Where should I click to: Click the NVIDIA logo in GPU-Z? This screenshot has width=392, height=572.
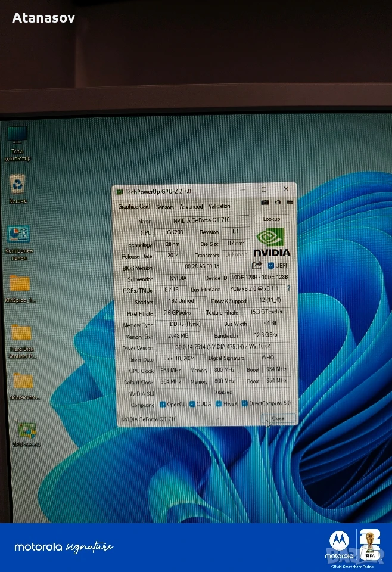click(272, 243)
